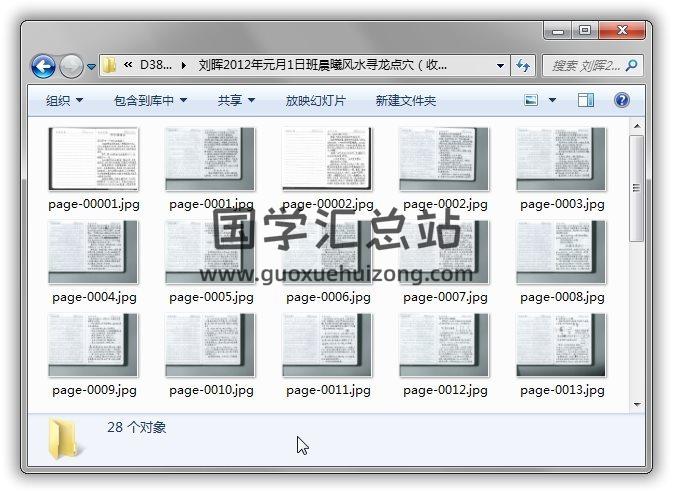Click the Forward navigation arrow button
This screenshot has width=673, height=494.
(71, 67)
